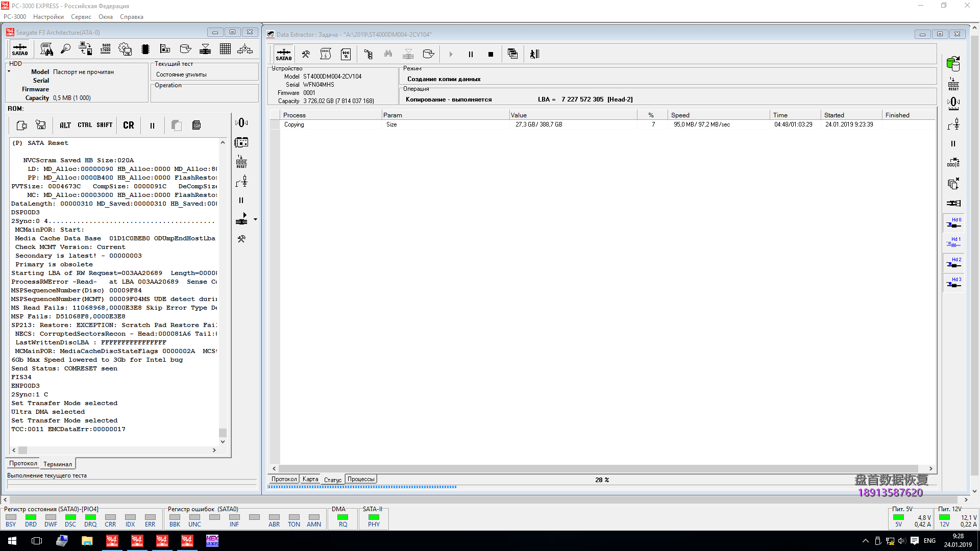Image resolution: width=980 pixels, height=551 pixels.
Task: Click the SATA0 icon in Data Extractor toolbar
Action: point(284,54)
